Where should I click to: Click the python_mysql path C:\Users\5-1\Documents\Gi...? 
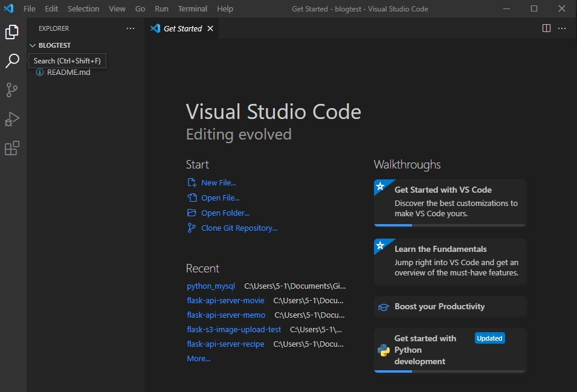click(295, 286)
